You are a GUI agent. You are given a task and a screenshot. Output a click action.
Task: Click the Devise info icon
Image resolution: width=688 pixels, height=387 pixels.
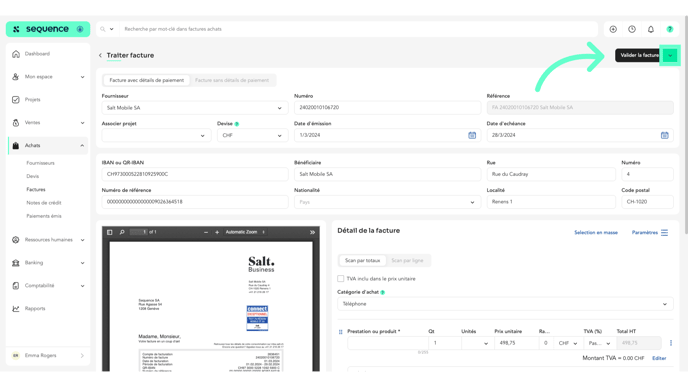(236, 124)
